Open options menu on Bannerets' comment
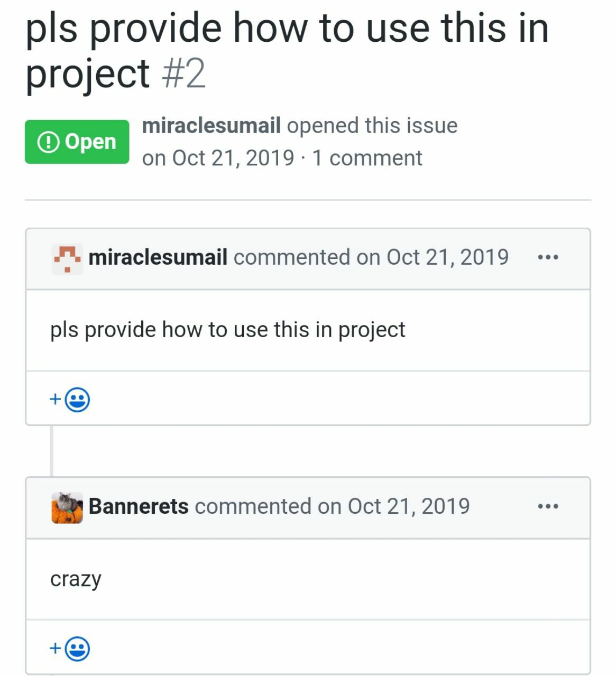The height and width of the screenshot is (676, 616). pos(548,507)
